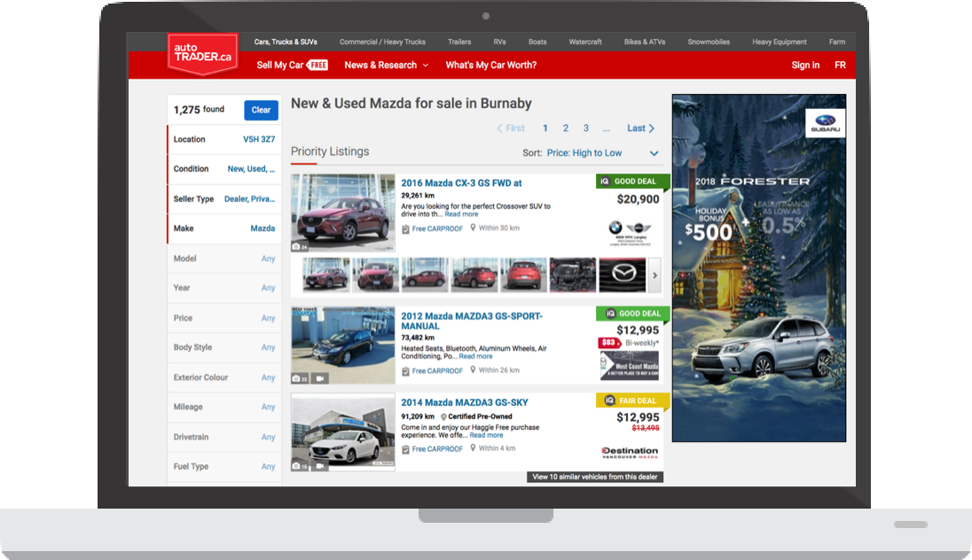
Task: Click the BMW MINI dealer logo
Action: click(x=630, y=233)
